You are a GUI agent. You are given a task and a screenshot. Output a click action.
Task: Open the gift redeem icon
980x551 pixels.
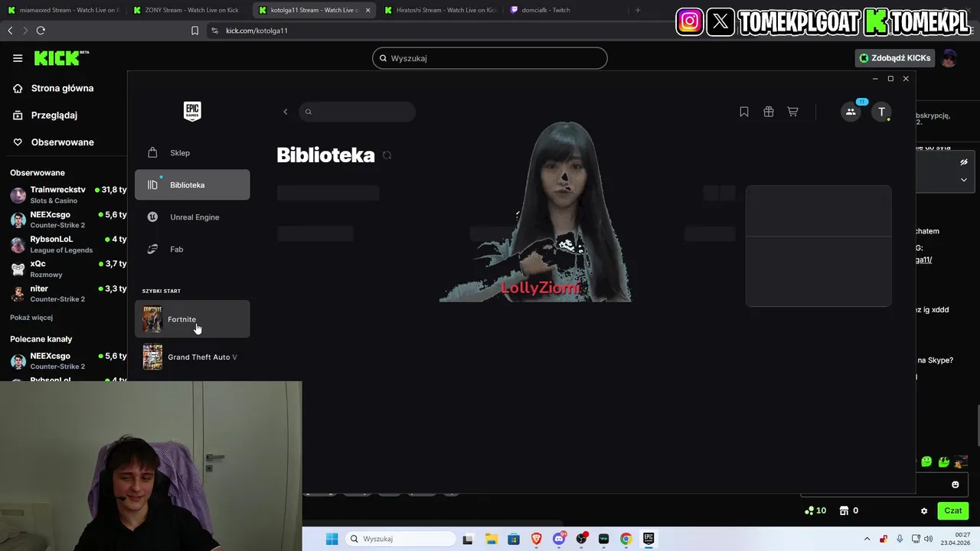769,112
